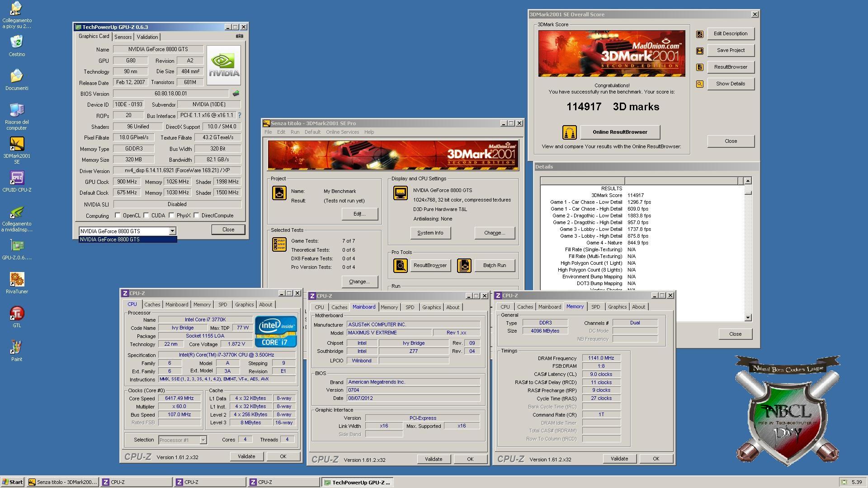Screen dimensions: 868x488
Task: Click Close button in Details panel
Action: click(735, 334)
